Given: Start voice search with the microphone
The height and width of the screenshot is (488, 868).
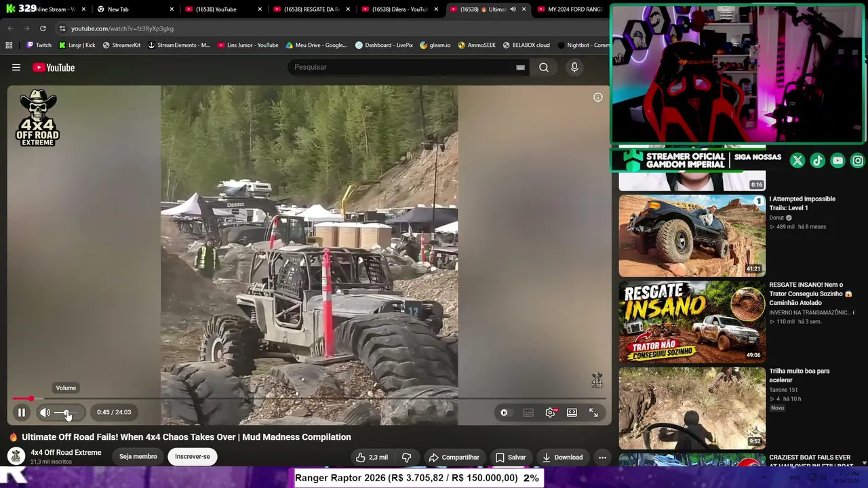Looking at the screenshot, I should 574,67.
